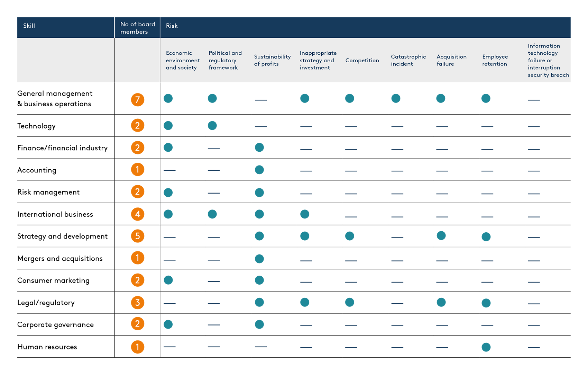Image resolution: width=588 pixels, height=375 pixels.
Task: Select the Competition column heading
Action: pyautogui.click(x=362, y=60)
